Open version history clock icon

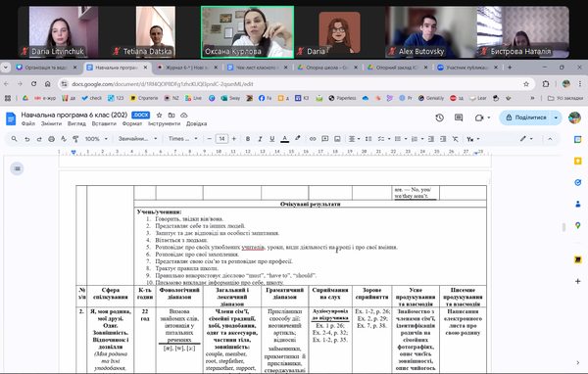click(x=439, y=117)
